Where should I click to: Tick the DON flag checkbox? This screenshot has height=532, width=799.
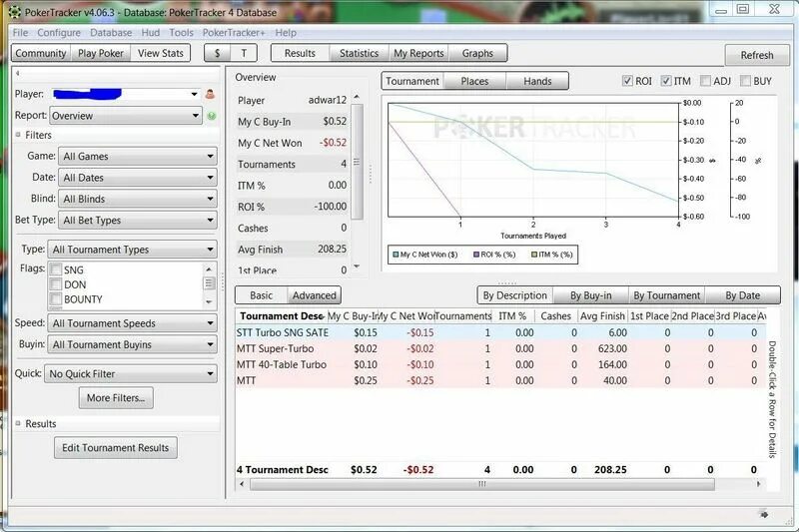pos(56,284)
